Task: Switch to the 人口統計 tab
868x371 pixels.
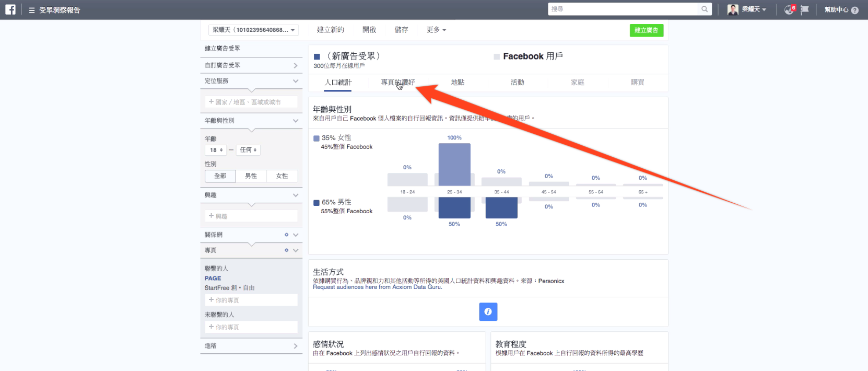Action: click(338, 82)
